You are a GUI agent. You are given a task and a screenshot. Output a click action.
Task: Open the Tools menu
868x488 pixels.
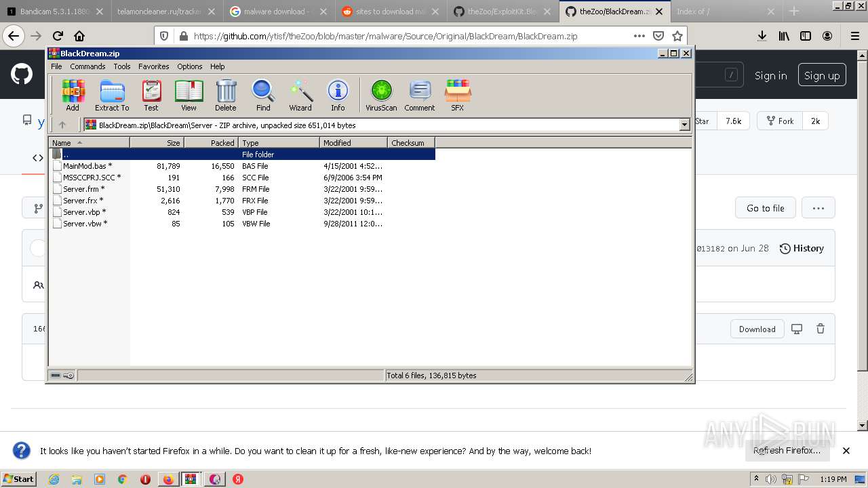pyautogui.click(x=122, y=66)
